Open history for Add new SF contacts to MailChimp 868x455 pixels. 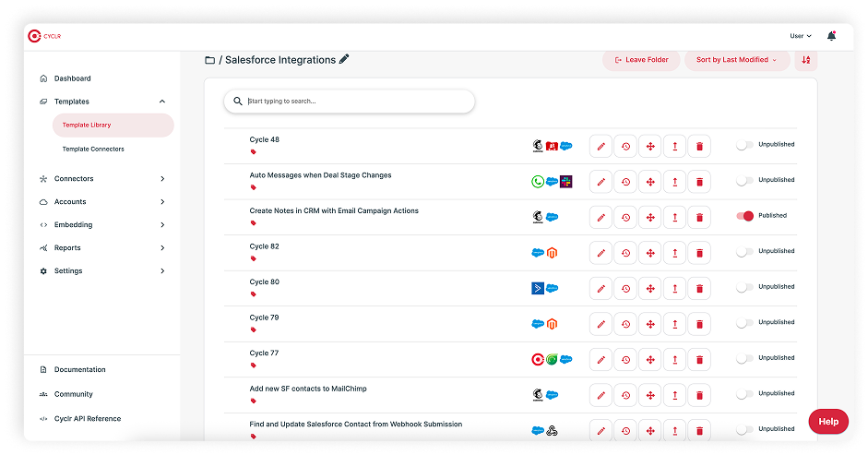(x=625, y=395)
